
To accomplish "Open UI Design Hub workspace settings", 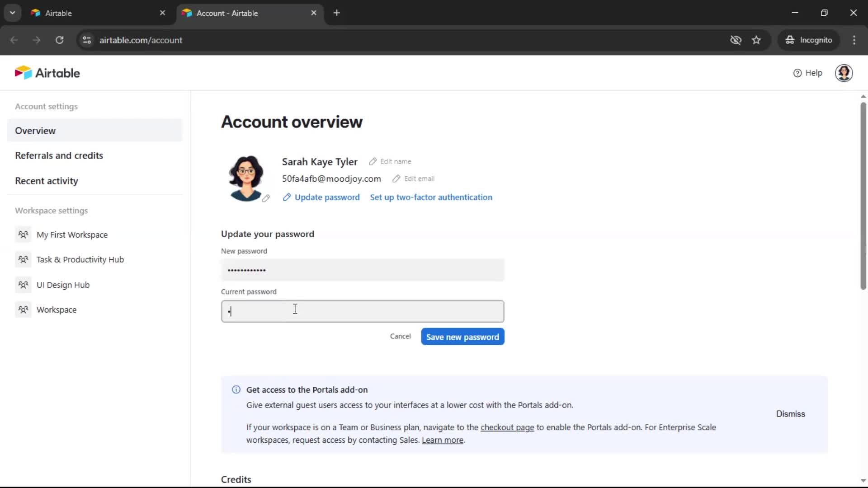I will tap(63, 285).
